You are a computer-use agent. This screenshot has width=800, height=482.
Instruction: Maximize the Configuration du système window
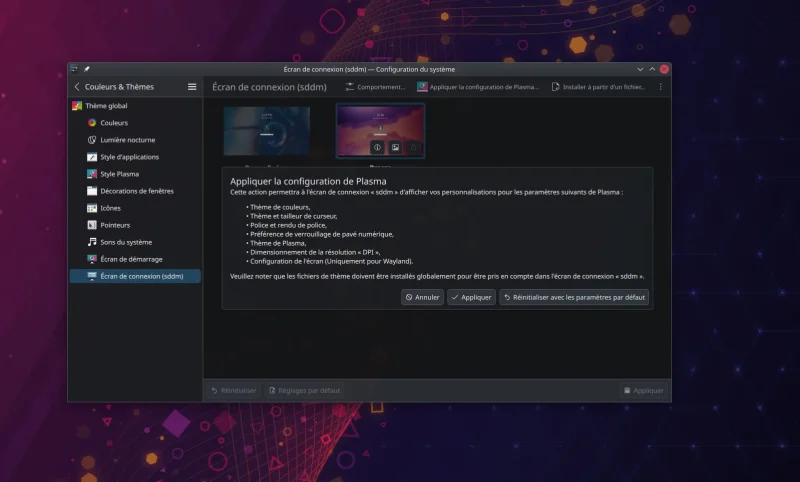(x=652, y=69)
